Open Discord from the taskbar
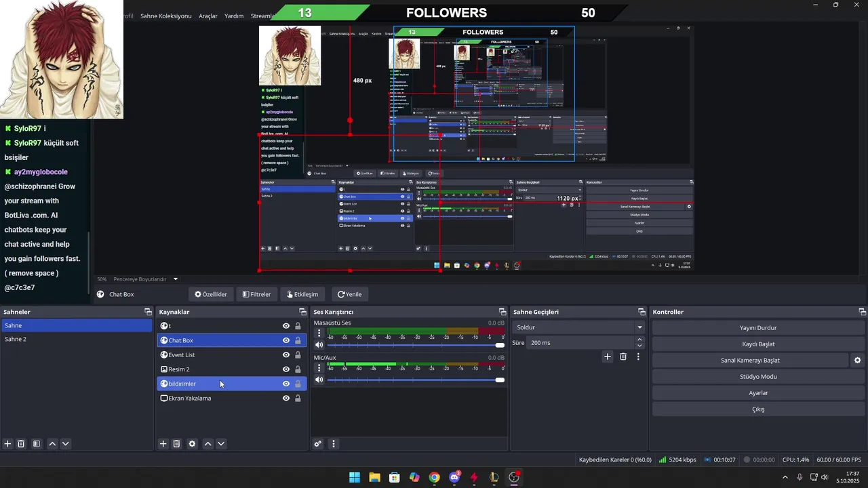 coord(454,477)
